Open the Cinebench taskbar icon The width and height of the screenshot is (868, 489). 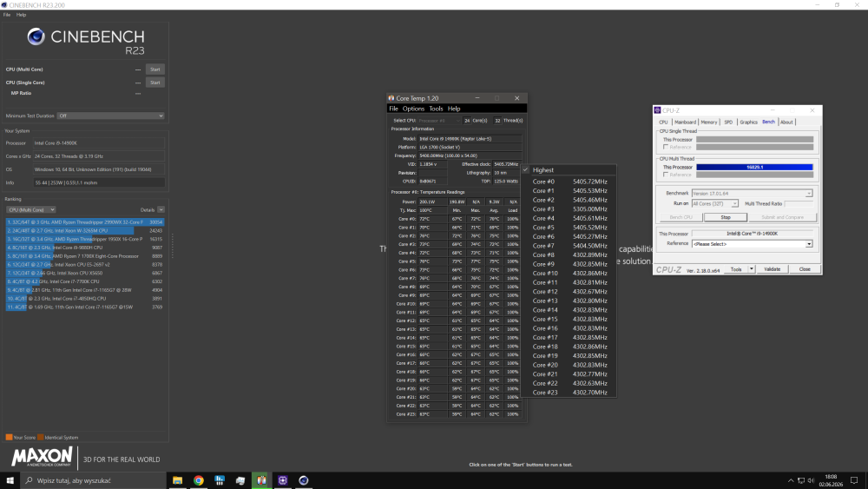(x=303, y=480)
